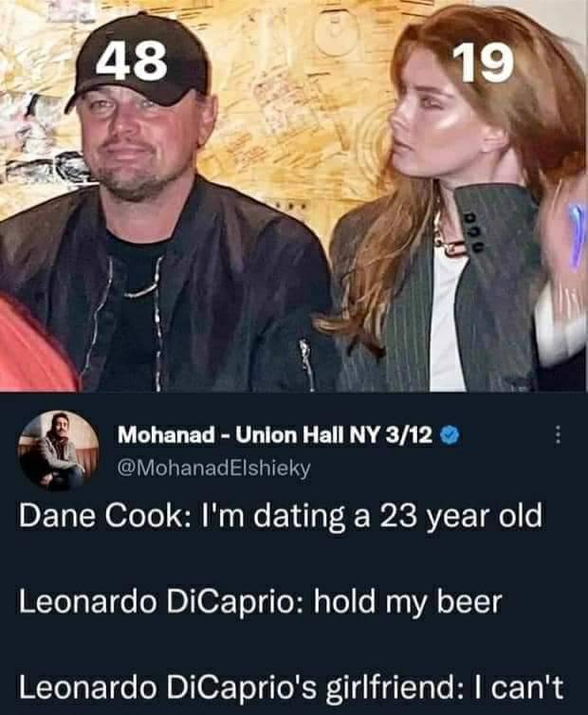The image size is (588, 715).
Task: Click the zipper on the man's black jacket
Action: (x=307, y=362)
